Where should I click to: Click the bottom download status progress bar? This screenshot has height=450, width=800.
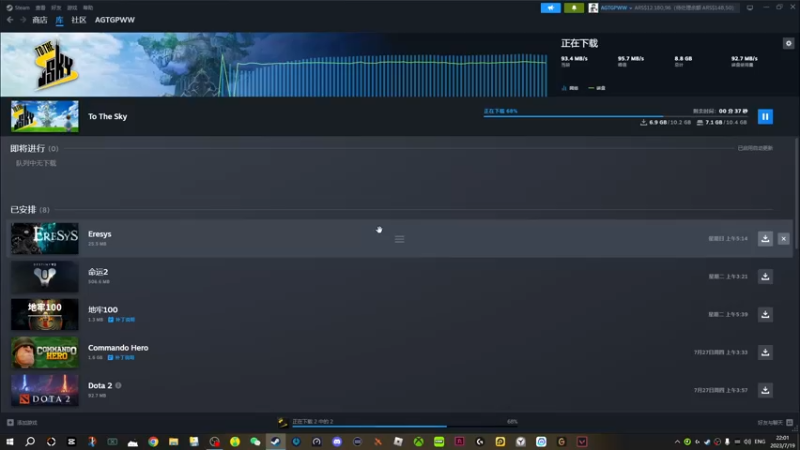coord(405,426)
